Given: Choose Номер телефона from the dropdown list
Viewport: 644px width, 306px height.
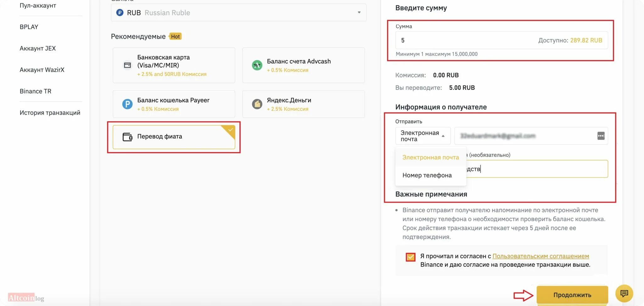Looking at the screenshot, I should pos(427,175).
